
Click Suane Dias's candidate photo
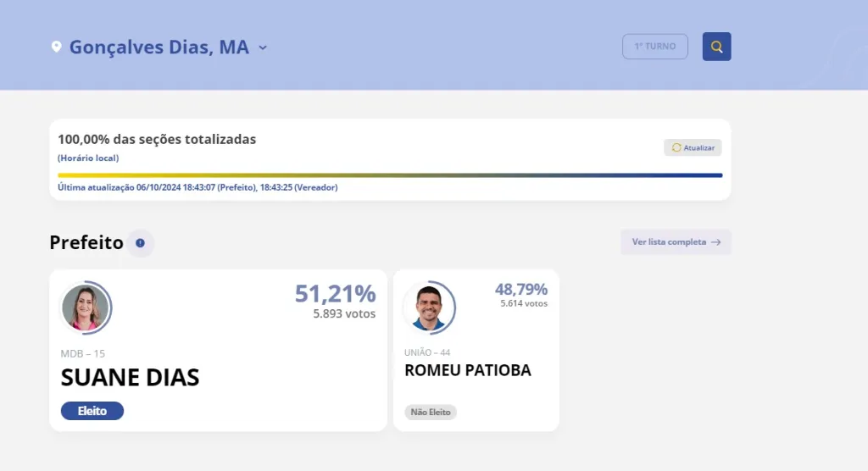click(x=86, y=308)
